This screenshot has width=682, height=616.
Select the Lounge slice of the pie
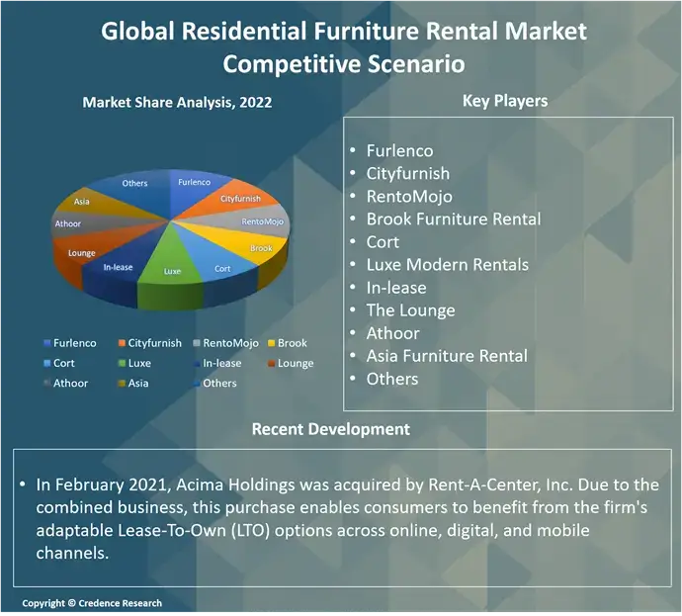pos(83,254)
